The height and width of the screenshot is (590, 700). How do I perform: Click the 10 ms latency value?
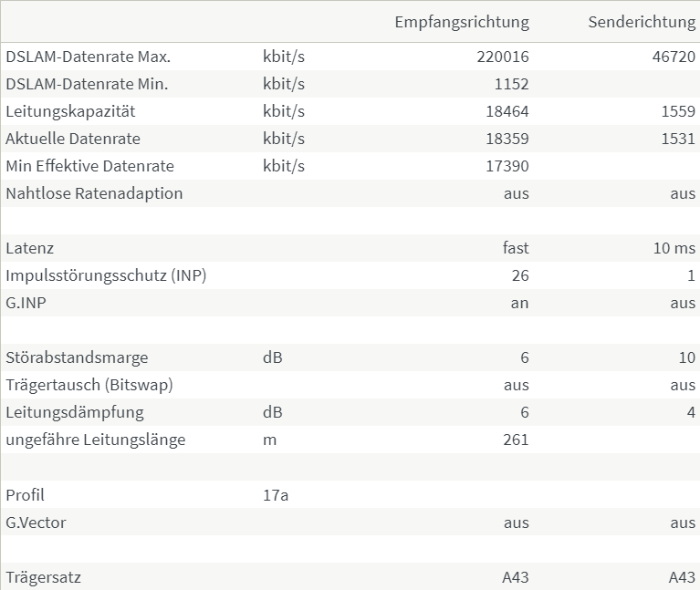(674, 248)
